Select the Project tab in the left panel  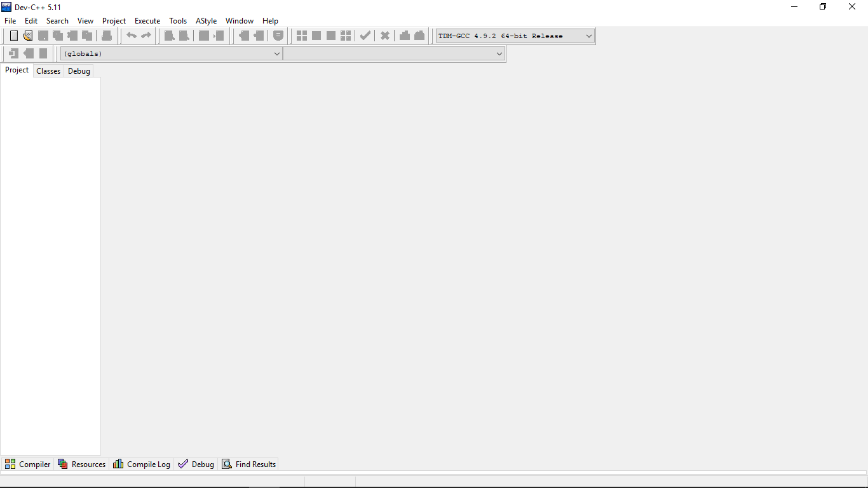[x=17, y=70]
